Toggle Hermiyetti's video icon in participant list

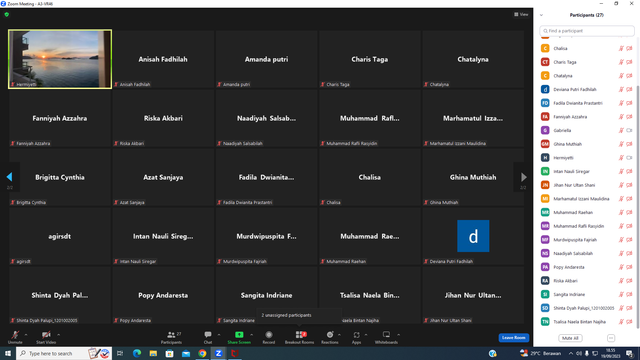click(629, 158)
